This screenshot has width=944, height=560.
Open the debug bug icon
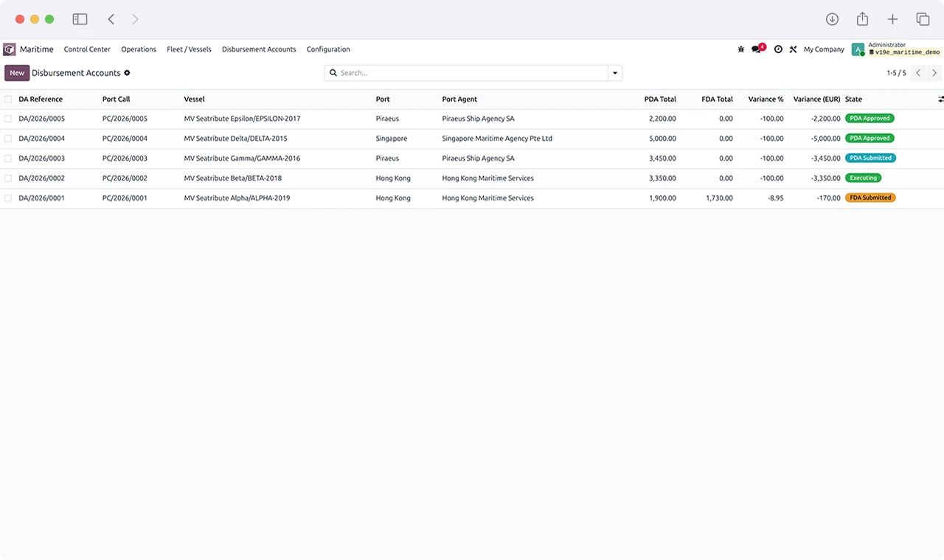[x=741, y=49]
